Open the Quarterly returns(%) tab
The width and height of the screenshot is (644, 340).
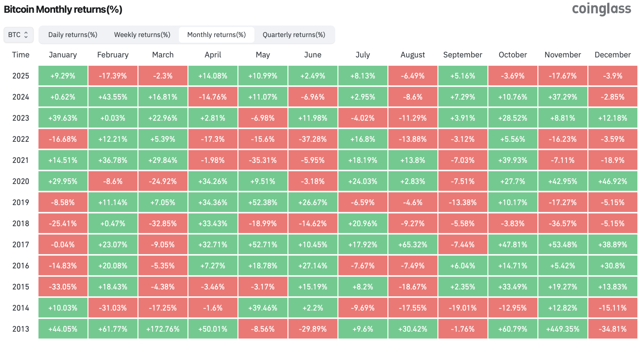tap(294, 35)
